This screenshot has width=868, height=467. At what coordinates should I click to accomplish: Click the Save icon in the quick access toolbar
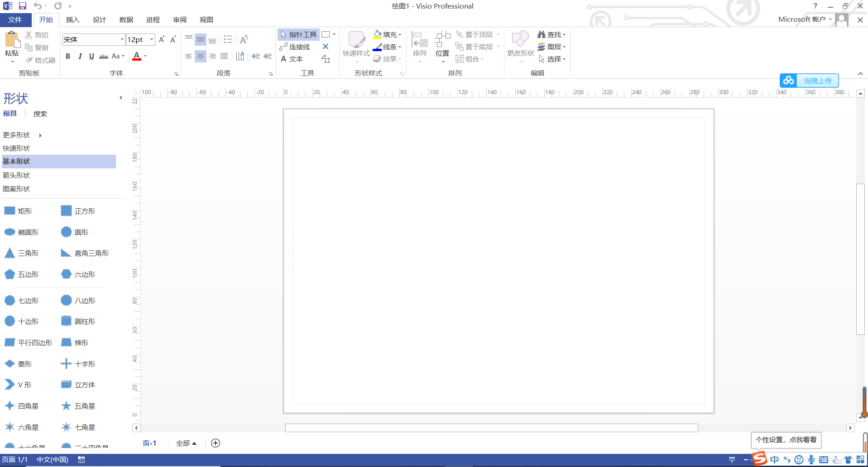tap(22, 6)
